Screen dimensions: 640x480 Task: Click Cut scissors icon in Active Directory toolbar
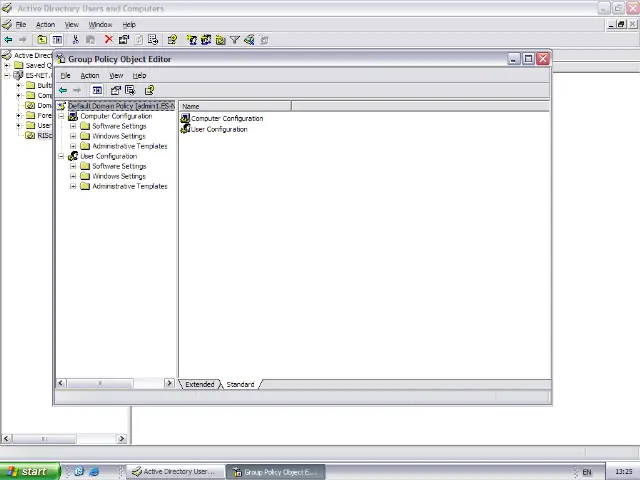pyautogui.click(x=75, y=40)
